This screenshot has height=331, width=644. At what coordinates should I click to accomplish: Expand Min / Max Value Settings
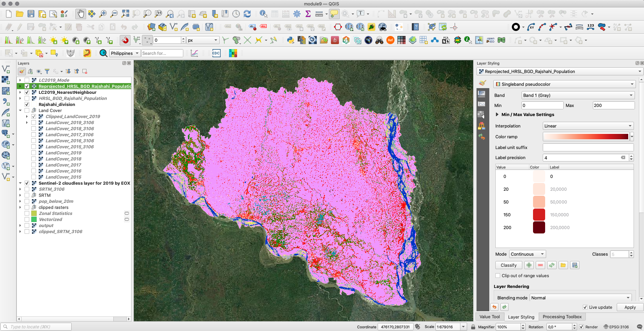(x=497, y=114)
